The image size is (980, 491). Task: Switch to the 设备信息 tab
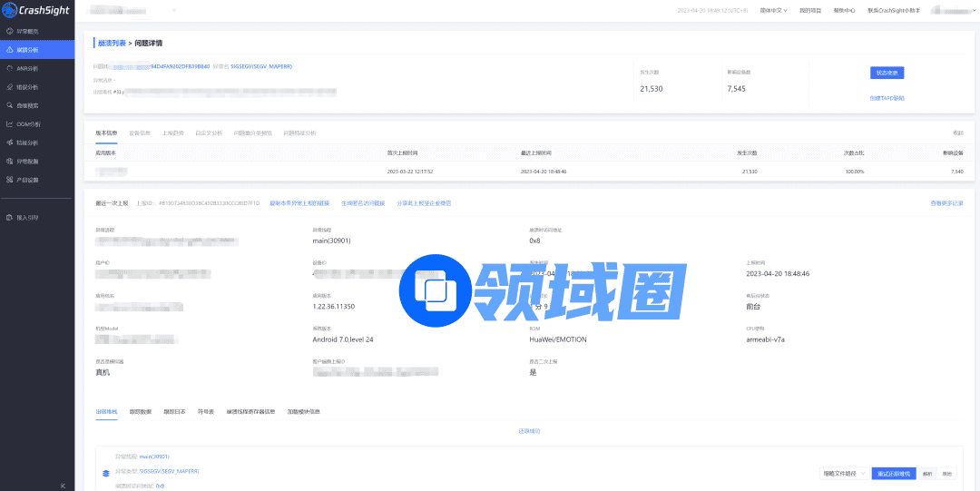140,133
